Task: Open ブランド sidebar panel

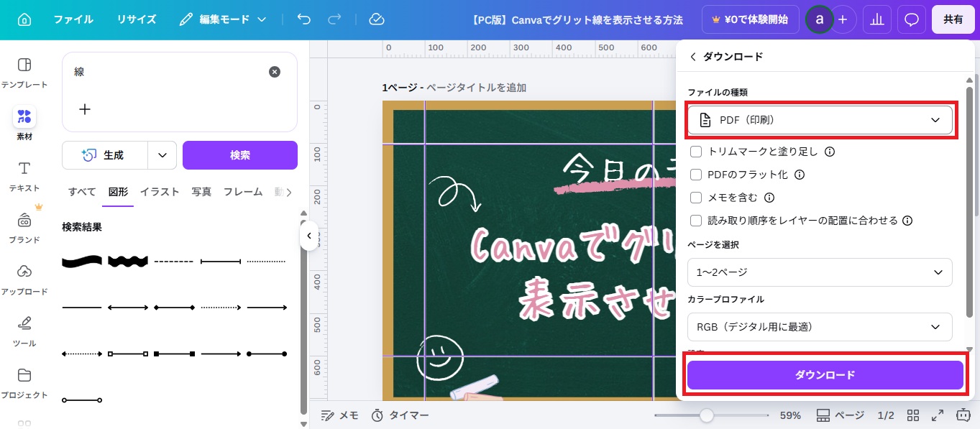Action: tap(24, 228)
